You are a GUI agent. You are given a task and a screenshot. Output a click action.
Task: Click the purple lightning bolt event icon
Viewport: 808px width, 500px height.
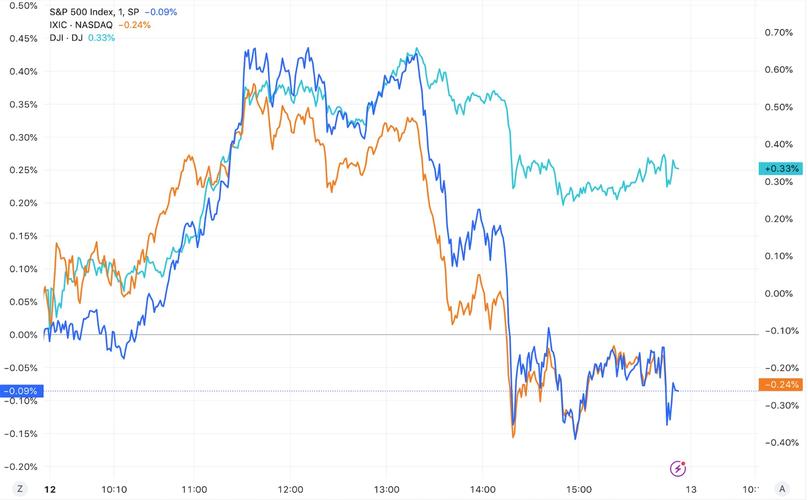679,467
